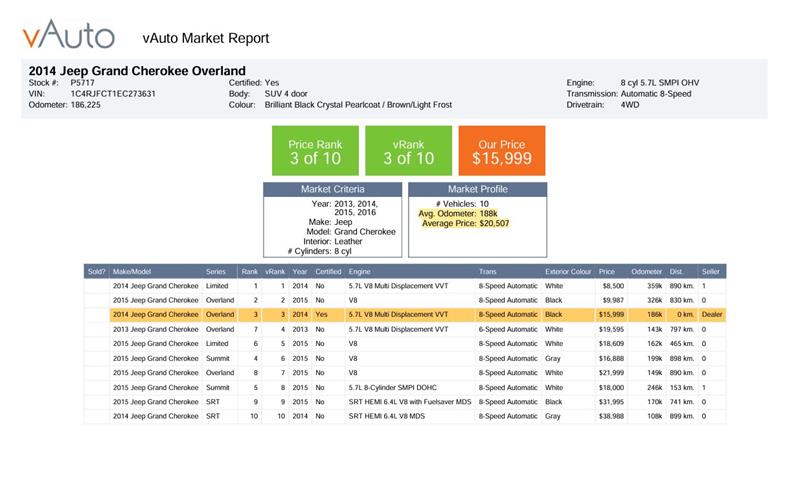Viewport: 800px width, 480px height.
Task: Click the Market Criteria panel header
Action: [x=333, y=189]
